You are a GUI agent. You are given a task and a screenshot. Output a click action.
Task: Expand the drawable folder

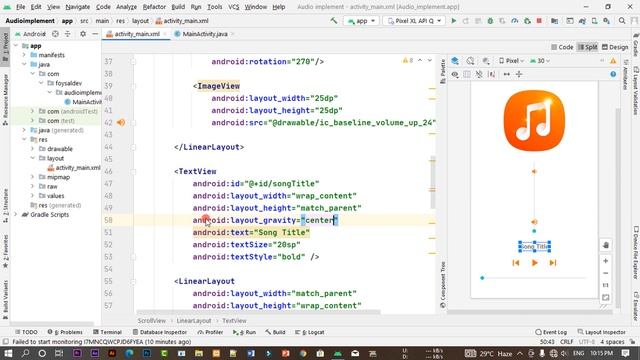point(33,149)
